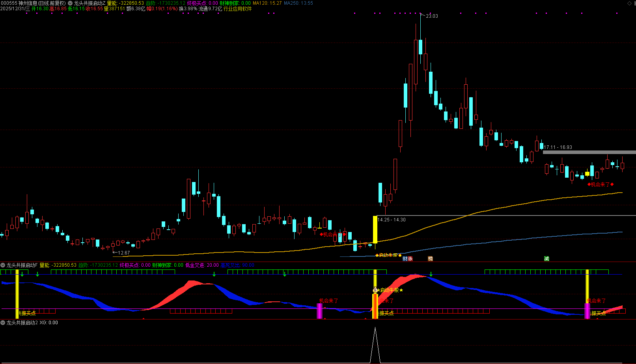This screenshot has height=364, width=636.
Task: Click the tall yellow bar at 14.25 - 14.30
Action: [375, 229]
